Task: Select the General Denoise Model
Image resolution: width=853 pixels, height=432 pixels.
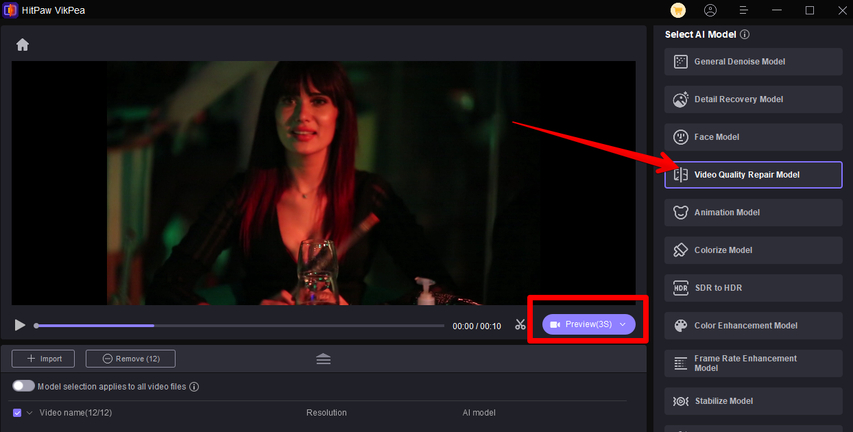Action: pos(753,62)
